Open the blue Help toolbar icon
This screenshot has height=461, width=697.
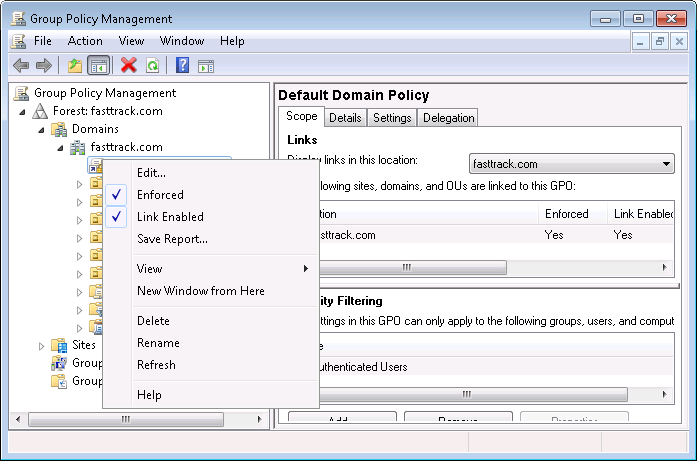click(x=182, y=65)
